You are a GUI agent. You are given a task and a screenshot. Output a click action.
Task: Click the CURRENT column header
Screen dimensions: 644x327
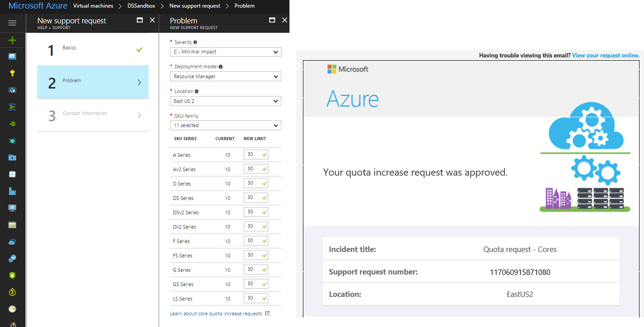pyautogui.click(x=225, y=139)
